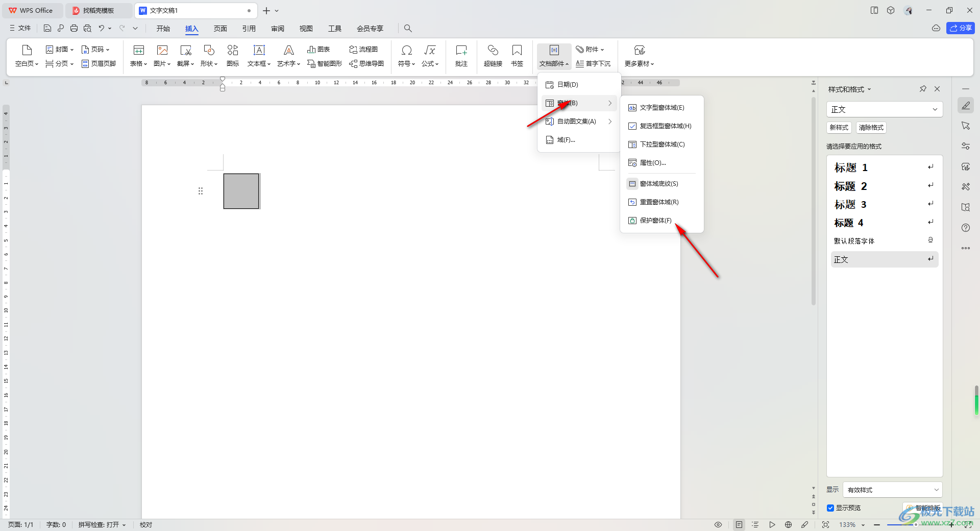
Task: Collapse the 文档部件 document parts dropdown
Action: pyautogui.click(x=554, y=56)
